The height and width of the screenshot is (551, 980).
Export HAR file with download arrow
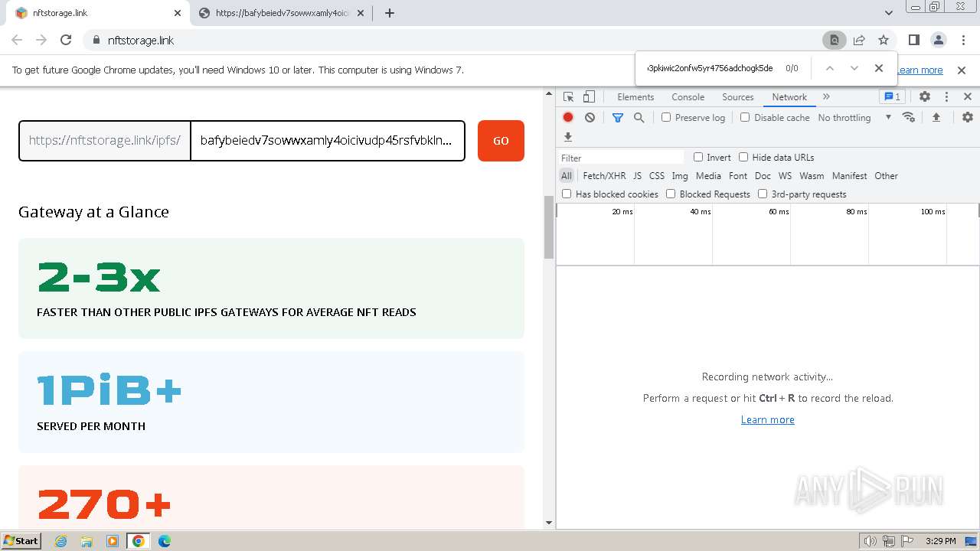coord(568,137)
